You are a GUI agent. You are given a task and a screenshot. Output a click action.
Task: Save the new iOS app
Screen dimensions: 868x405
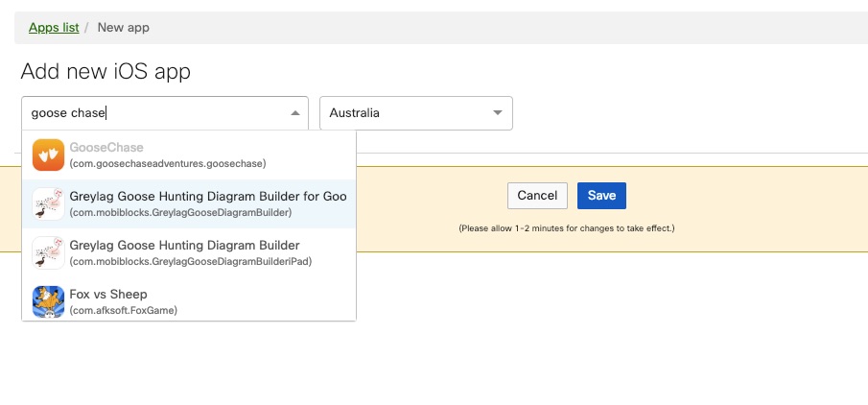pyautogui.click(x=601, y=196)
